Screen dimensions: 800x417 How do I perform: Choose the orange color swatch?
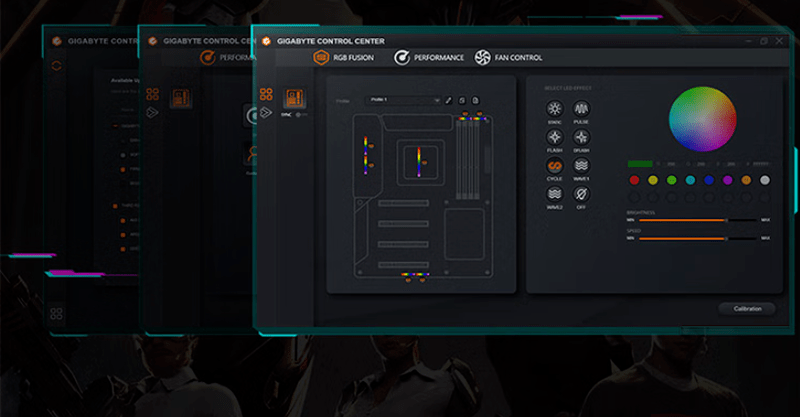pos(746,180)
